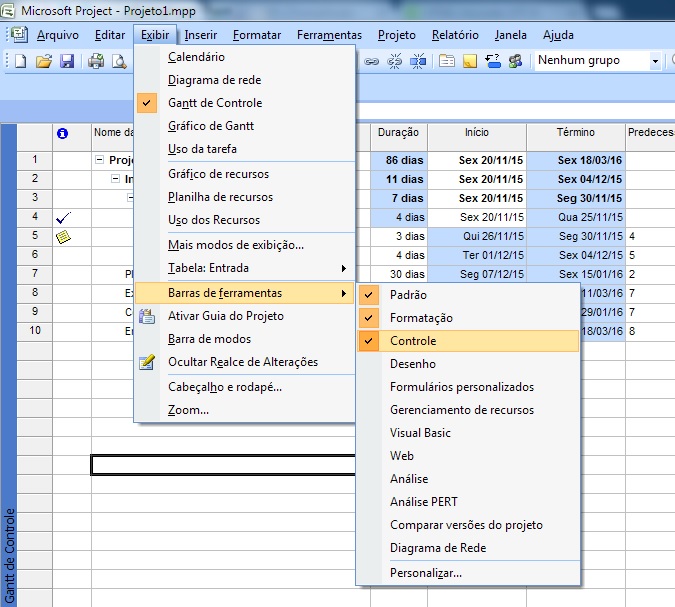Viewport: 675px width, 607px height.
Task: Open the Nenhum grupo dropdown arrow
Action: (x=655, y=61)
